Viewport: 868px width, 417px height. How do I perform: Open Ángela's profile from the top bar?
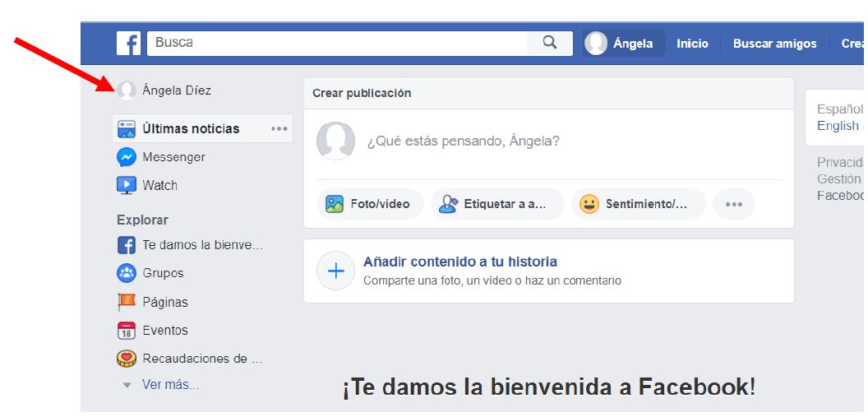click(x=624, y=44)
